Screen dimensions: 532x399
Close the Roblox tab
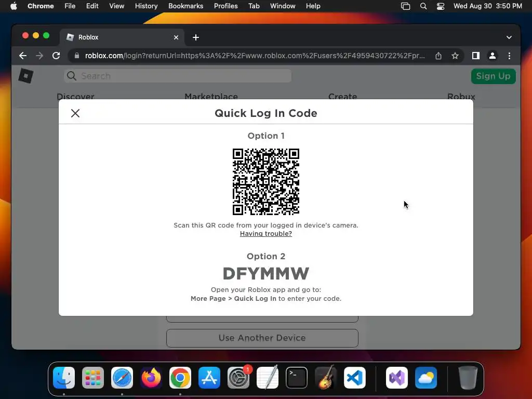tap(176, 37)
